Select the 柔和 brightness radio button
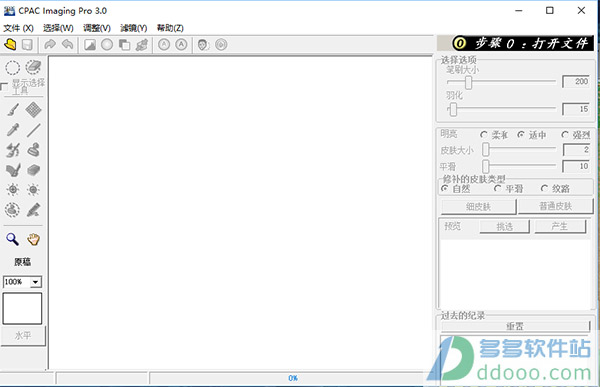600x387 pixels. click(484, 135)
